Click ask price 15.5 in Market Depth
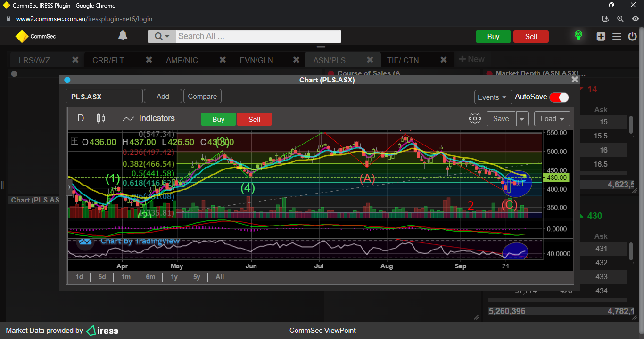 click(601, 136)
